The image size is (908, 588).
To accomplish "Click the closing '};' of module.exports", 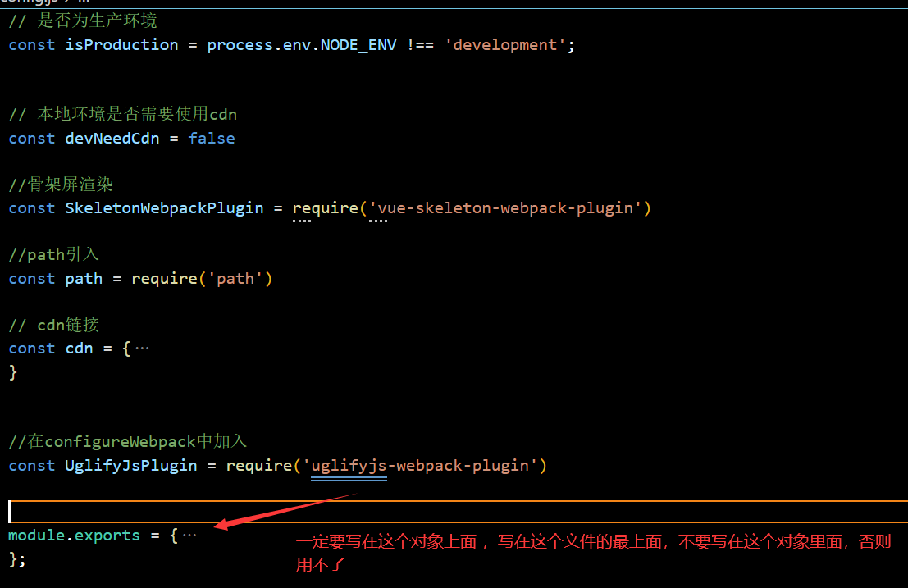I will [16, 559].
